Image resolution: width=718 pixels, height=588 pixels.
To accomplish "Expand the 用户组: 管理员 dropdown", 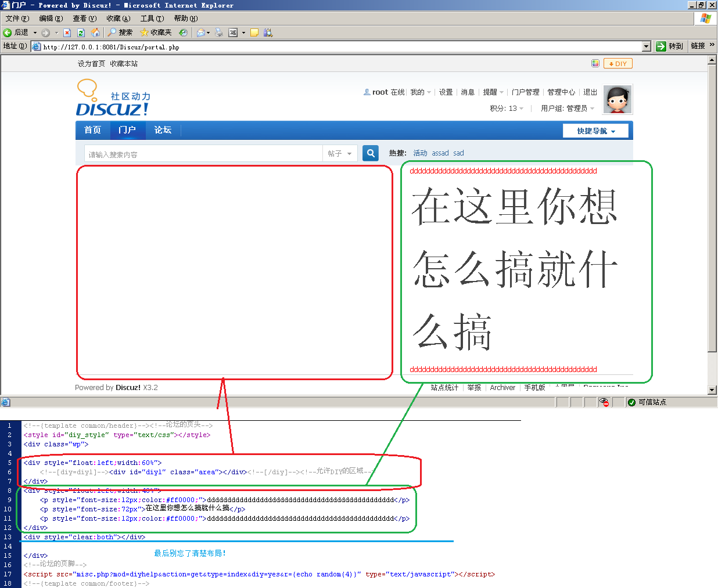I will [x=568, y=109].
